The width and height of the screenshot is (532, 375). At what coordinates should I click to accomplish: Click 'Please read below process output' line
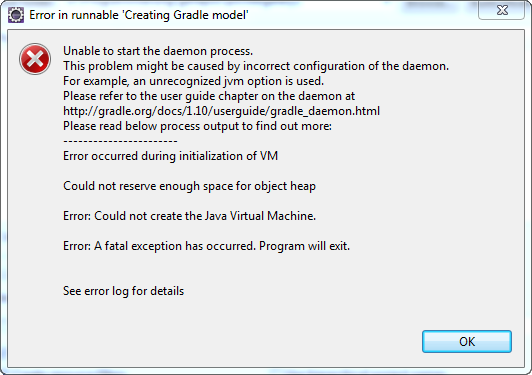point(197,126)
